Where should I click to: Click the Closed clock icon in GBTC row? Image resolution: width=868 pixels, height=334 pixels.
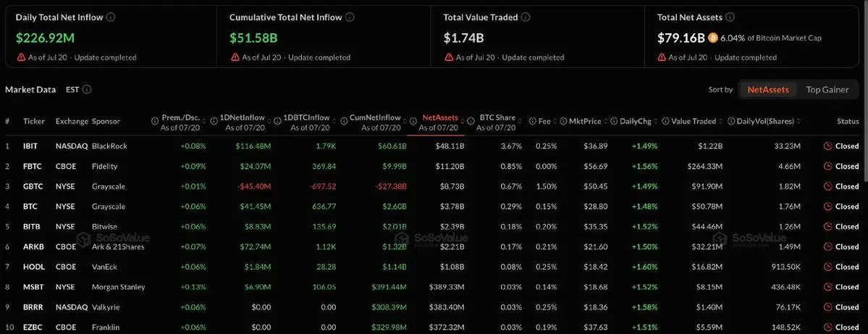(828, 186)
